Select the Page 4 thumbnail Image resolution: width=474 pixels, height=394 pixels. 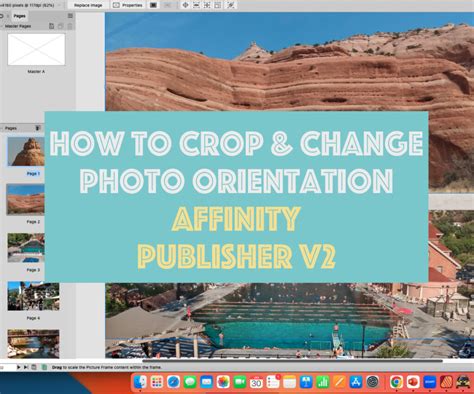click(x=33, y=296)
